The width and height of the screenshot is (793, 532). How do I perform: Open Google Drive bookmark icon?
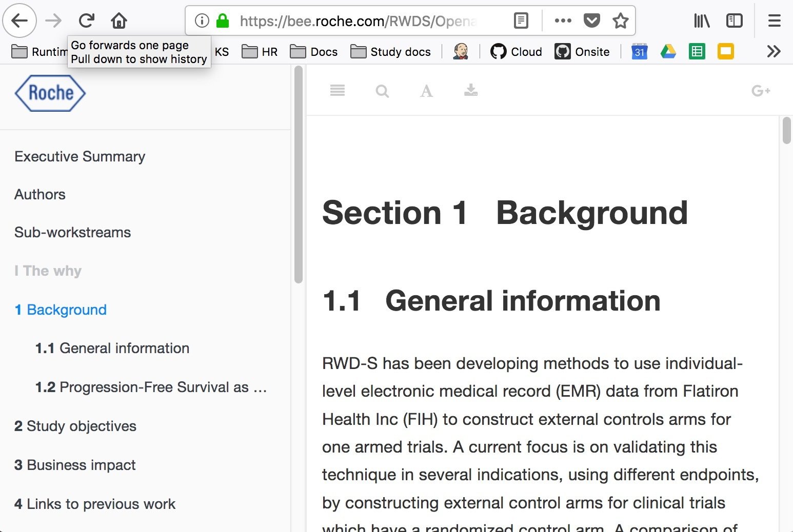tap(668, 52)
